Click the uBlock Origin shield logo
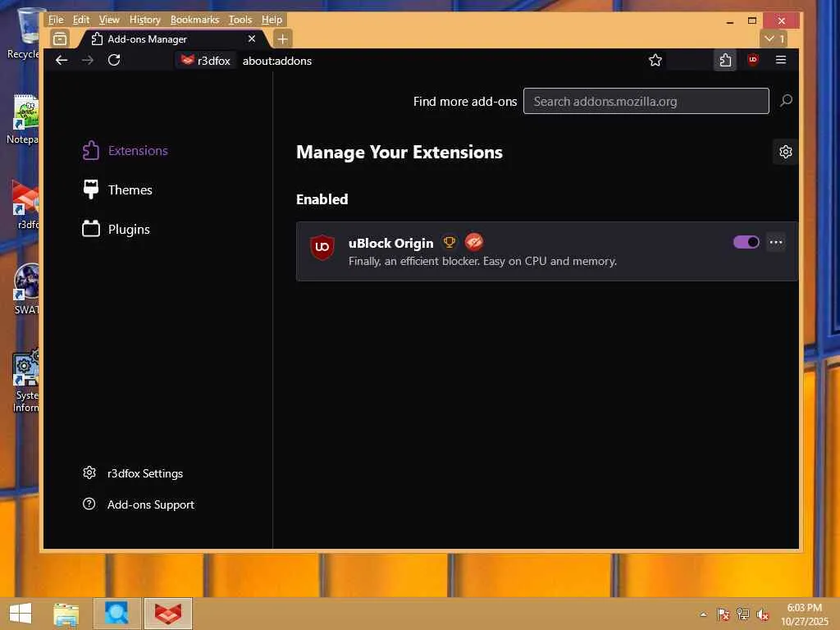The image size is (840, 630). pyautogui.click(x=322, y=246)
